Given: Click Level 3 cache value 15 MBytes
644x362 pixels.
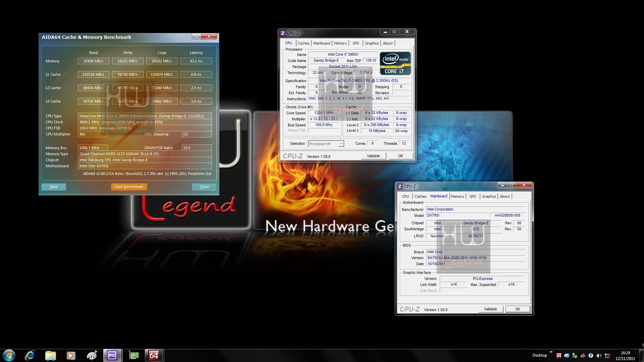Looking at the screenshot, I should [377, 131].
